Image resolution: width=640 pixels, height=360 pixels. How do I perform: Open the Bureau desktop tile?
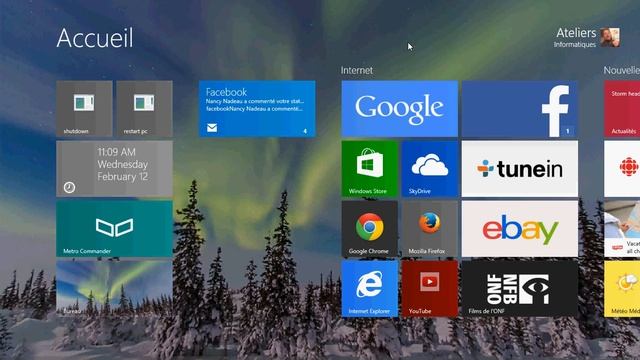tap(114, 289)
